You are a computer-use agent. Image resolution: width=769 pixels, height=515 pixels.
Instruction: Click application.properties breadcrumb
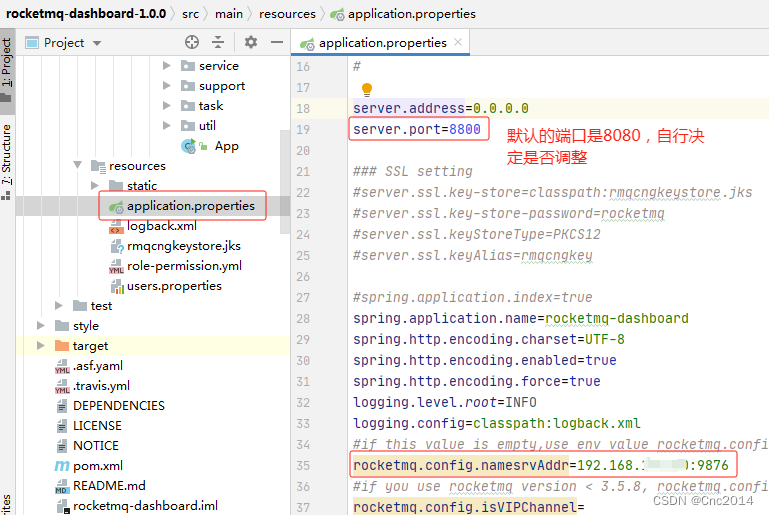point(403,14)
